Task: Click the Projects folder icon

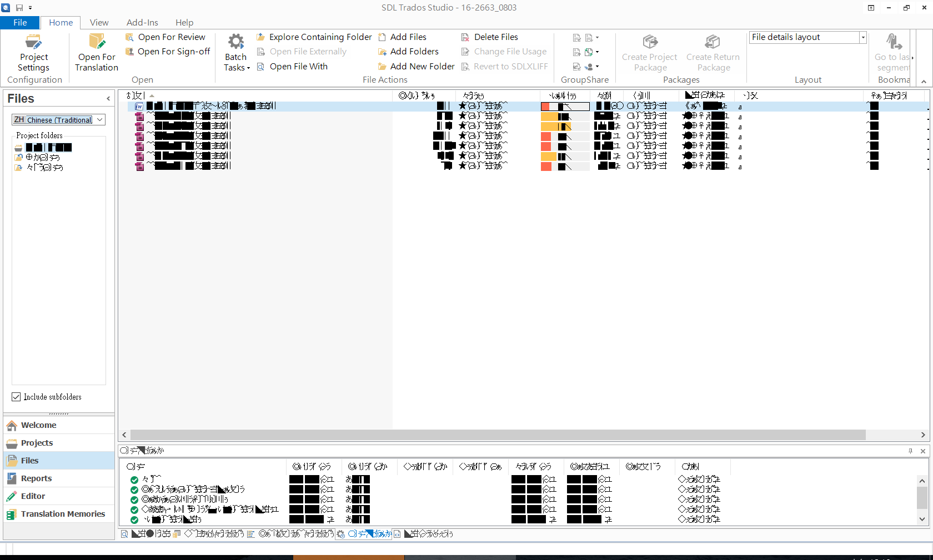Action: (12, 443)
